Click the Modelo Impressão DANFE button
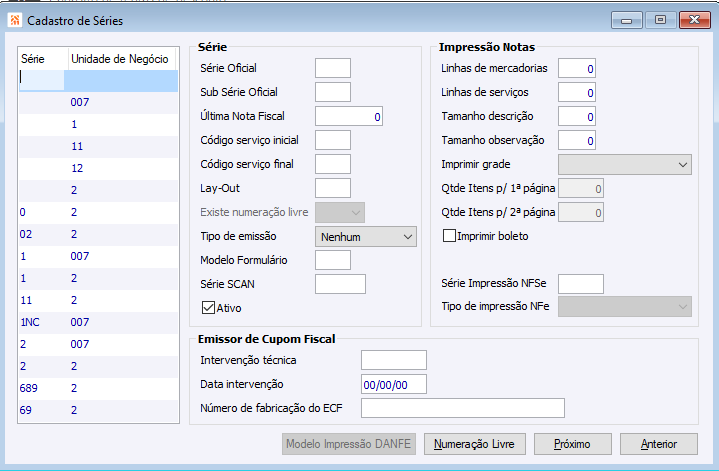Viewport: 719px width, 471px height. tap(348, 444)
